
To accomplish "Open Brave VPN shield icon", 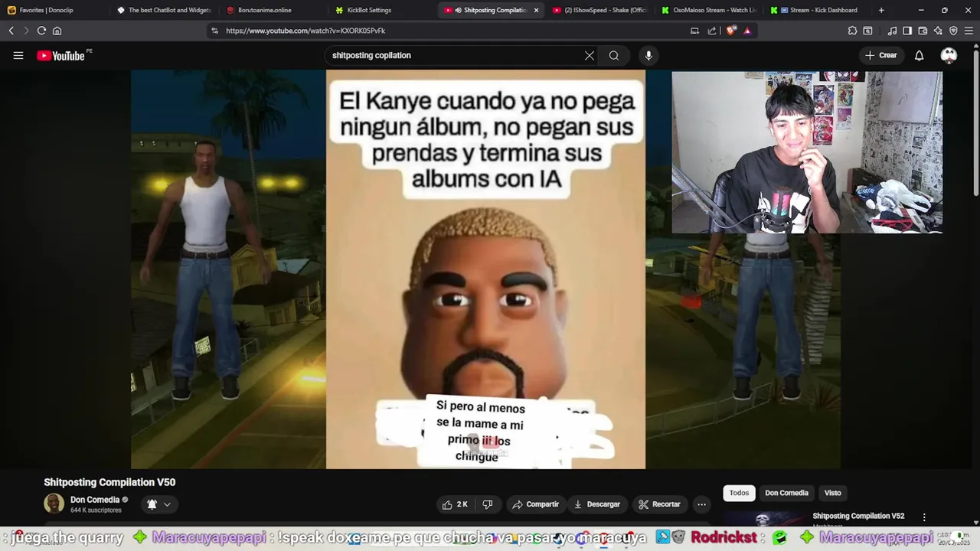I will click(x=953, y=31).
